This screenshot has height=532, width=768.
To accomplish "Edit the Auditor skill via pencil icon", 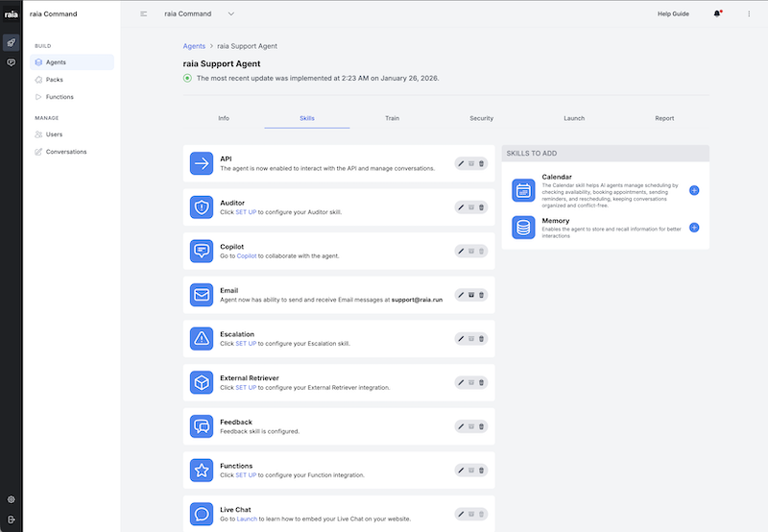I will pyautogui.click(x=461, y=207).
